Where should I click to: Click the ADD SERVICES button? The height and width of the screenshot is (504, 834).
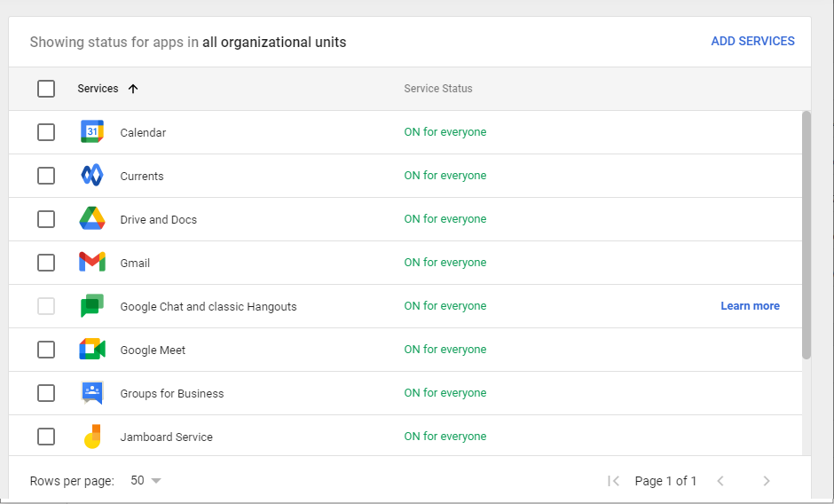point(752,41)
